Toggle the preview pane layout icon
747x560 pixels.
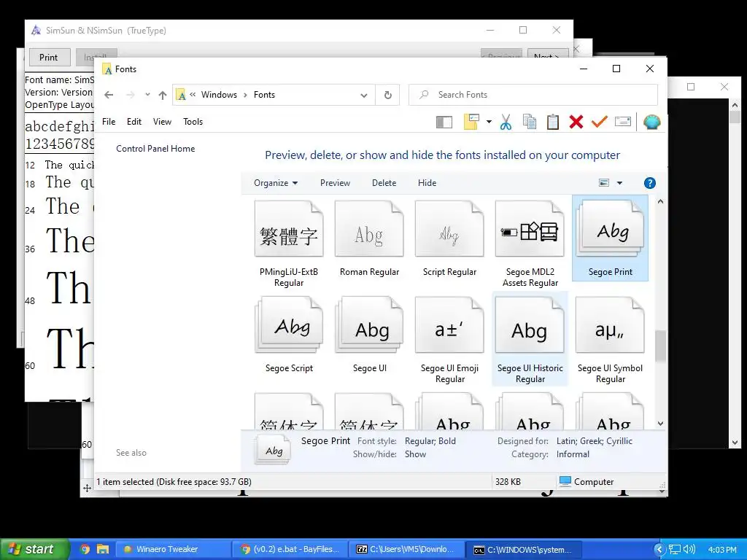point(444,122)
